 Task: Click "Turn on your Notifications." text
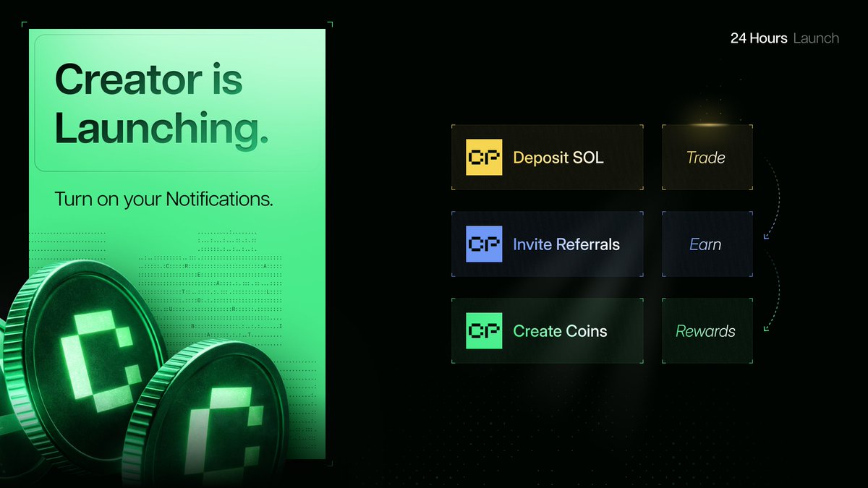coord(164,199)
